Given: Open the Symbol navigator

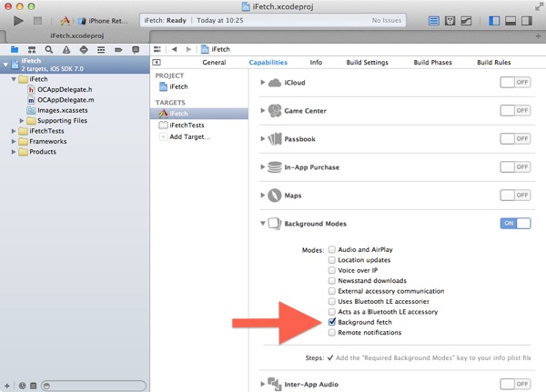Looking at the screenshot, I should [x=32, y=50].
